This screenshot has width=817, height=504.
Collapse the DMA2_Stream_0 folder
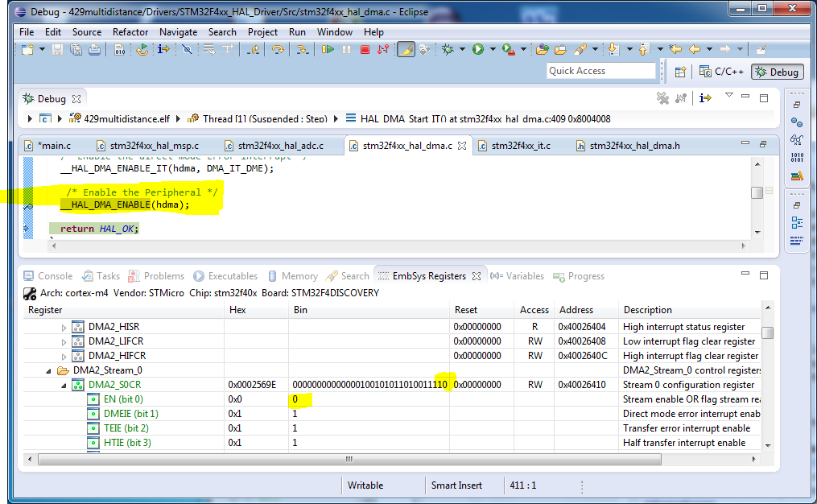pyautogui.click(x=48, y=371)
